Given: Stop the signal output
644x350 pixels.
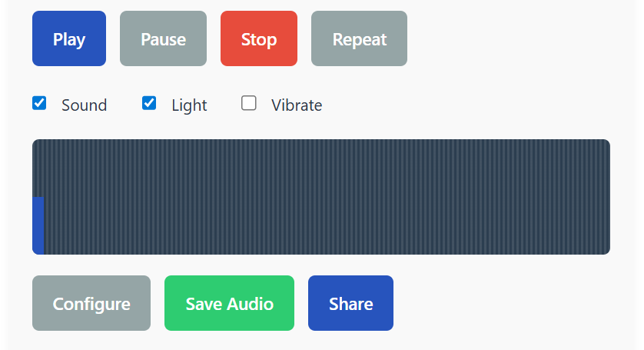Looking at the screenshot, I should (258, 38).
